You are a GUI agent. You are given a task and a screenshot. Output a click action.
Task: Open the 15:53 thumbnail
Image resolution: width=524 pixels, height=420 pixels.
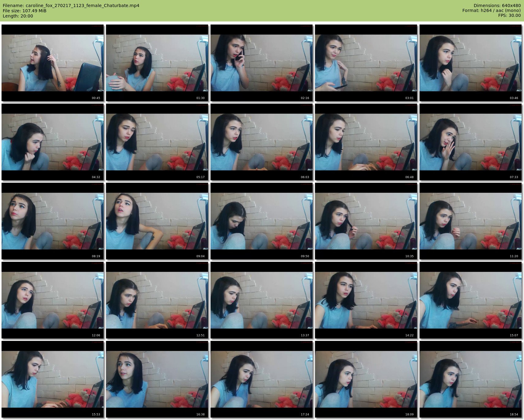[52, 379]
